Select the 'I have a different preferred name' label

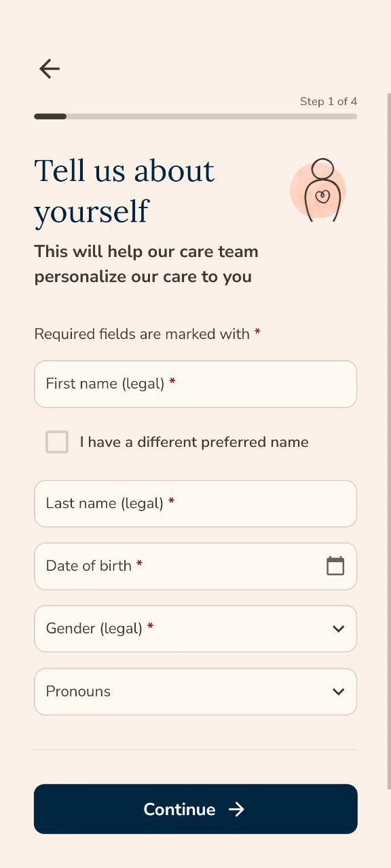point(194,442)
